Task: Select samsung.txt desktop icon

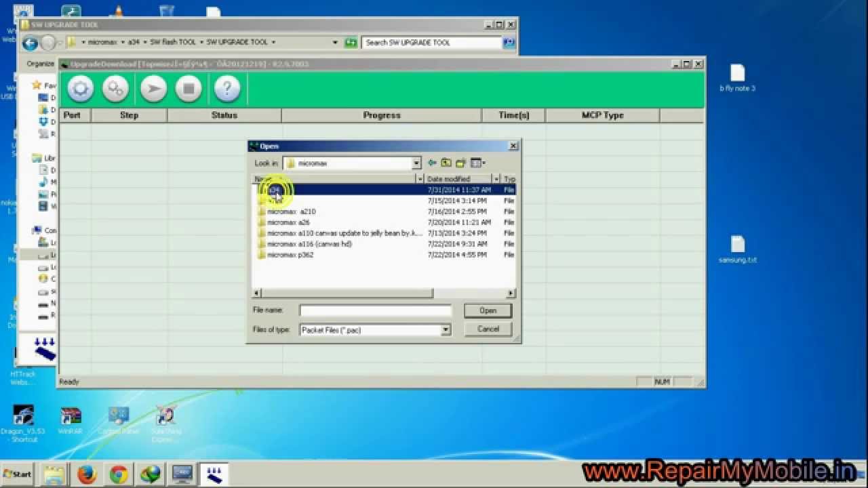Action: coord(738,249)
